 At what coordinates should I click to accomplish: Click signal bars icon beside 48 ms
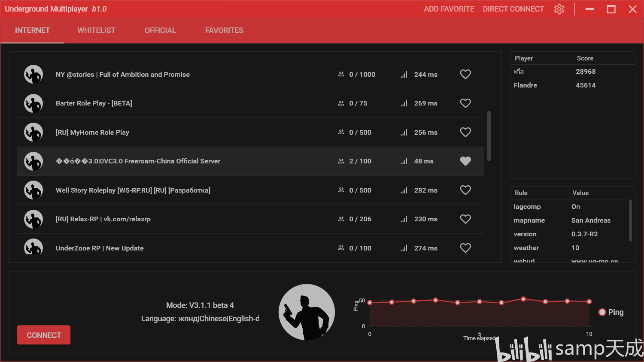(x=404, y=161)
